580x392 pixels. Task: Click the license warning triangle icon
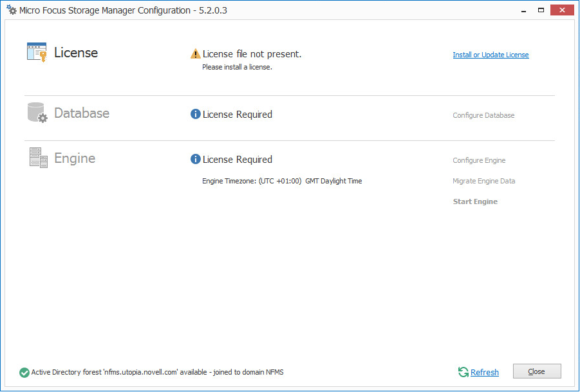point(196,54)
